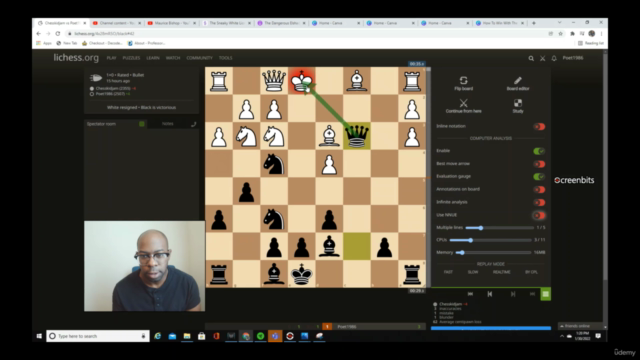Screen dimensions: 640x360
Task: Open notifications bell icon
Action: [x=554, y=58]
